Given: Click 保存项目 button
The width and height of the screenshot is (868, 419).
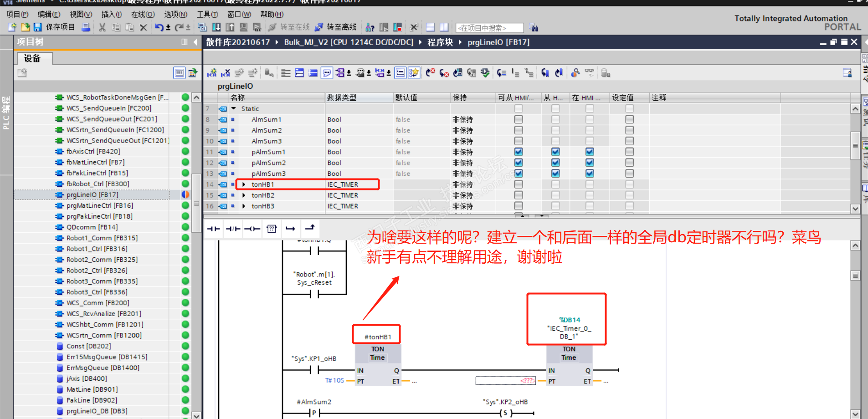Looking at the screenshot, I should tap(54, 27).
